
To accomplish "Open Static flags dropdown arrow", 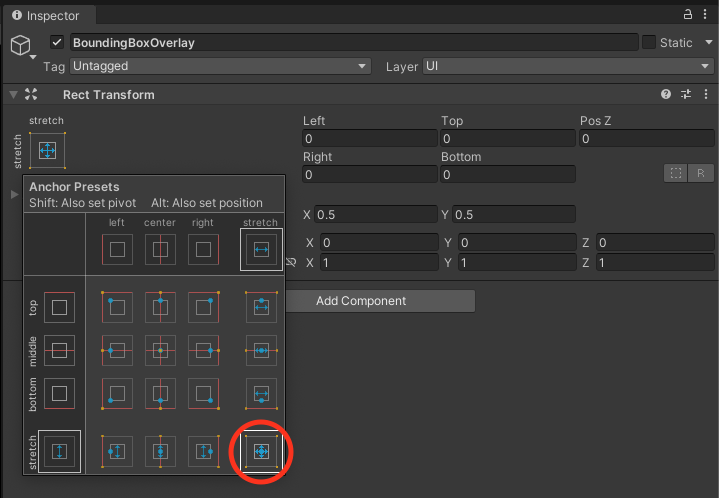I will click(708, 42).
